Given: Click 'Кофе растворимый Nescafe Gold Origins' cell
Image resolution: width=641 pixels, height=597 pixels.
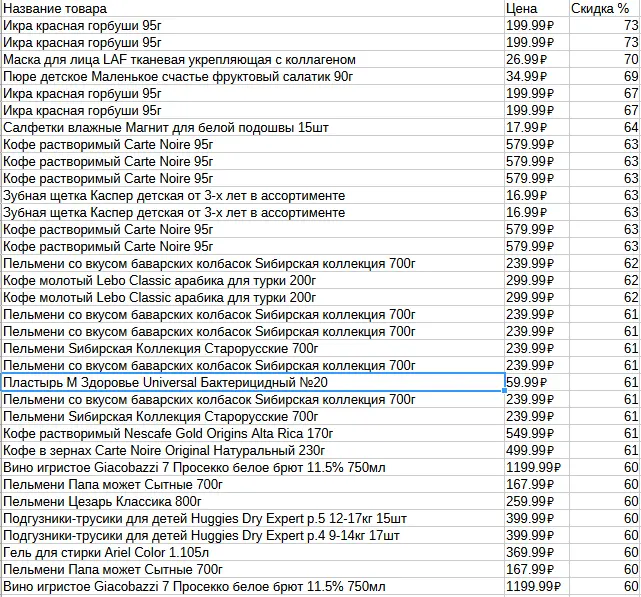Looking at the screenshot, I should pos(253,433).
